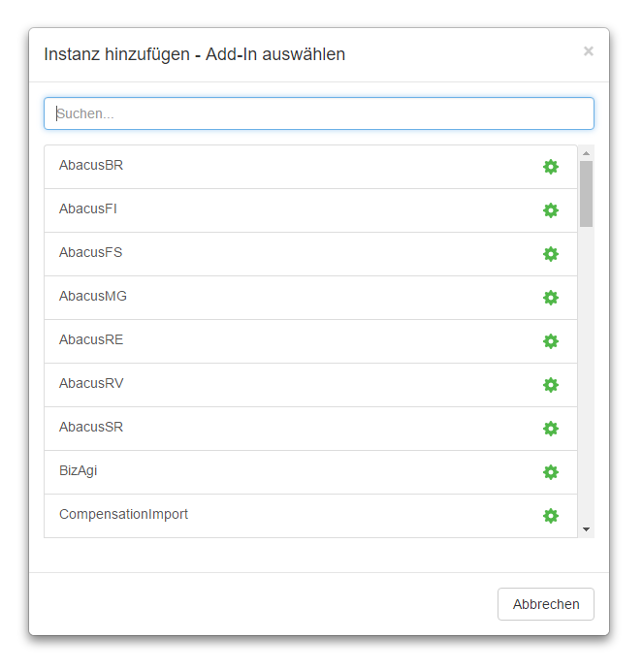Select the CompensationImport add-in name
The image size is (643, 672).
coord(123,514)
